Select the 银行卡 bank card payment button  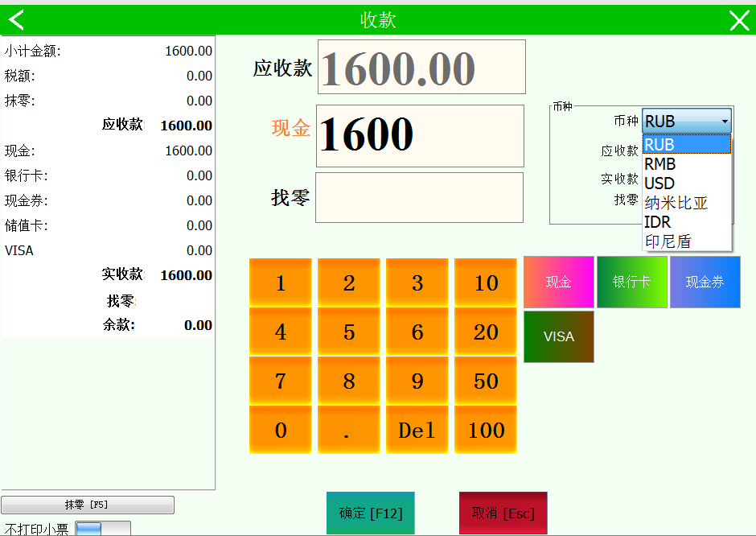point(631,282)
